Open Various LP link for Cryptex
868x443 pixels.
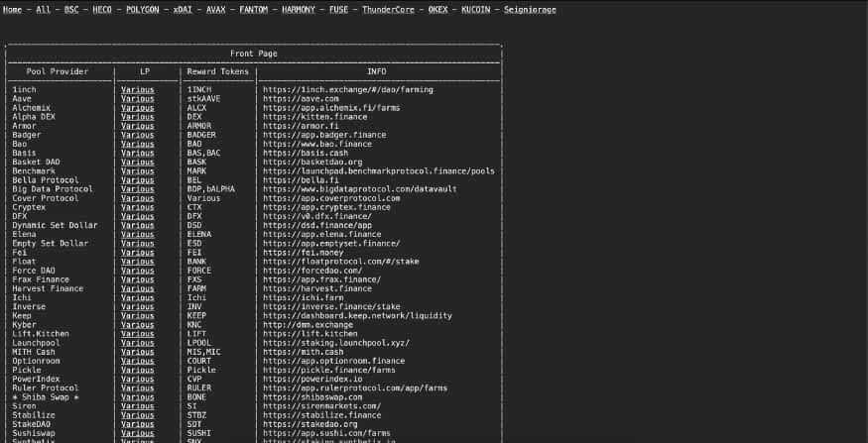pyautogui.click(x=137, y=207)
